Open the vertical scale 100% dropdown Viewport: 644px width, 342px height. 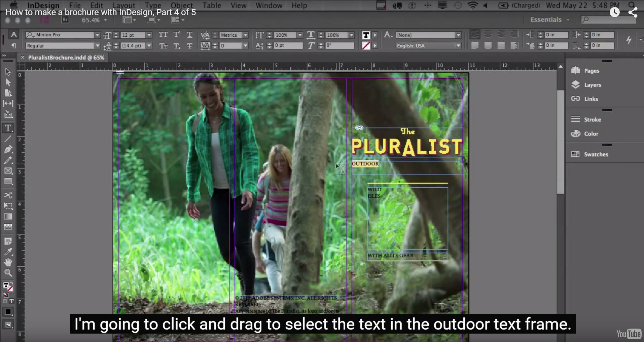tap(300, 35)
